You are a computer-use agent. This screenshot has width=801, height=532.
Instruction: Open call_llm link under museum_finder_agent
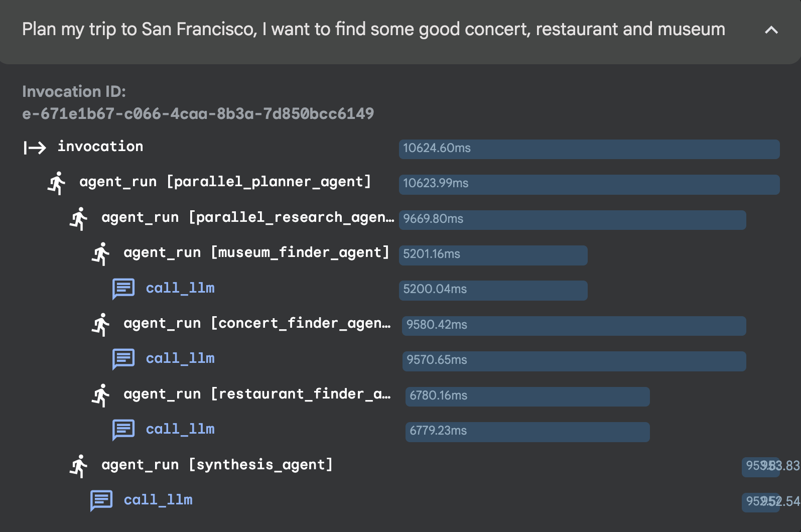pyautogui.click(x=180, y=288)
